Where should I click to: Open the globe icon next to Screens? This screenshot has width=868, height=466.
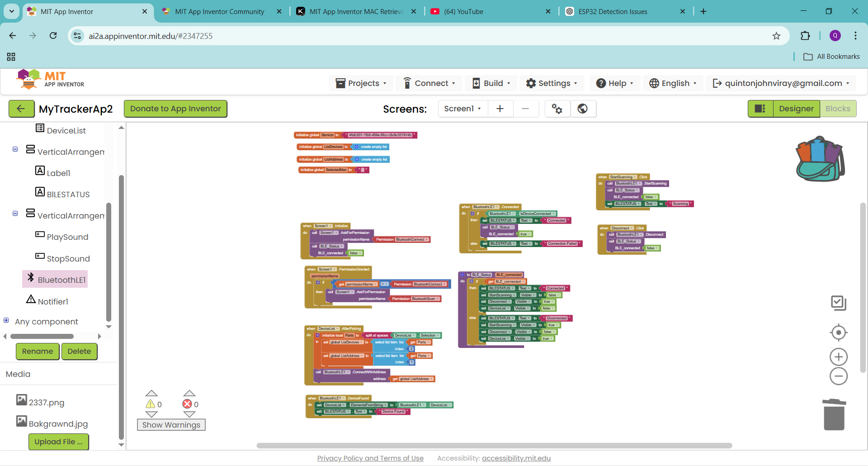tap(583, 109)
